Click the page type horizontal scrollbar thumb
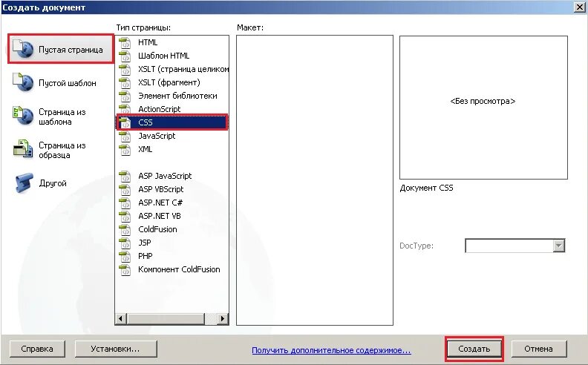 click(x=166, y=319)
